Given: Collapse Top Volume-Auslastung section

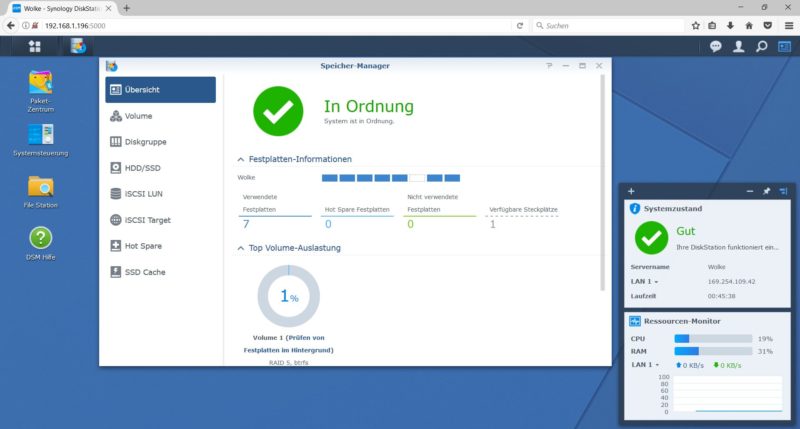Looking at the screenshot, I should [241, 248].
